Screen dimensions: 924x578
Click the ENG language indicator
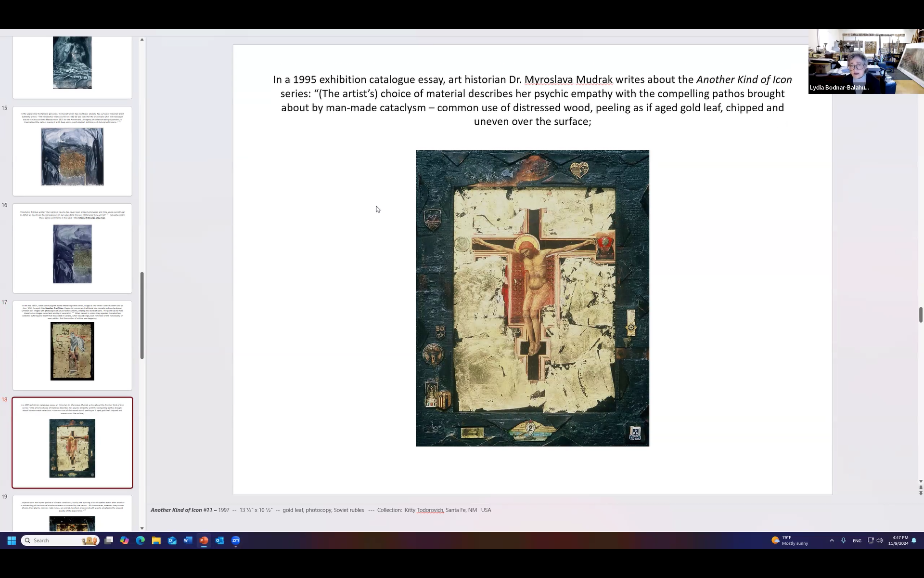857,540
